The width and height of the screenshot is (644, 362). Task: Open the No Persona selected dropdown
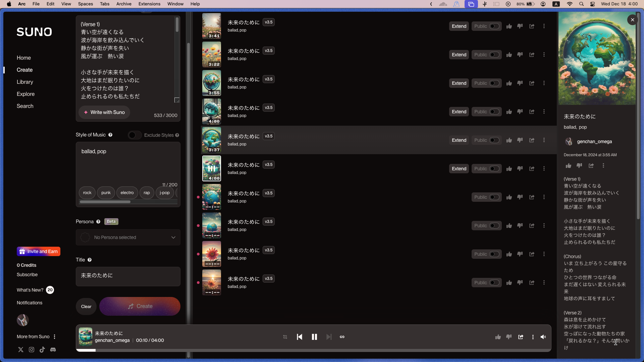[128, 237]
